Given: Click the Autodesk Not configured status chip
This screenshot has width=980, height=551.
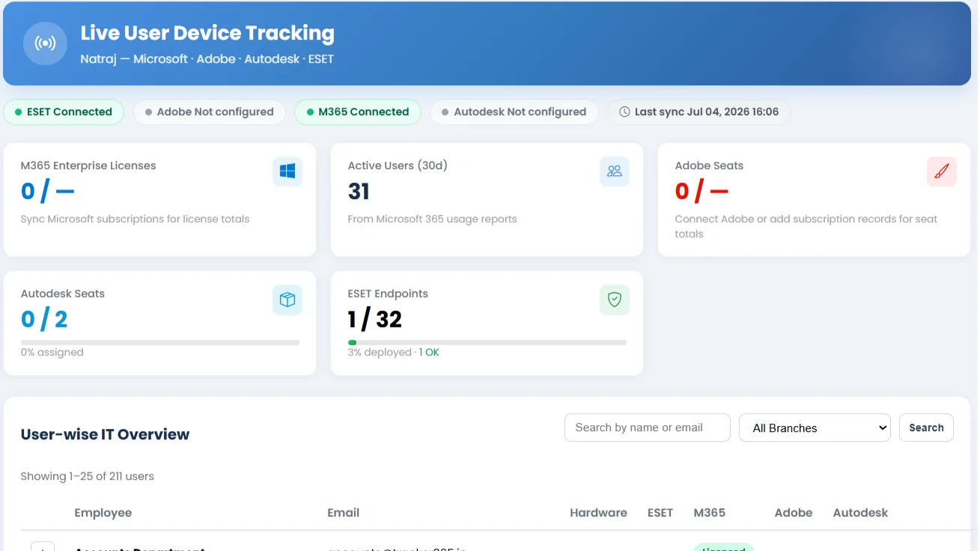Looking at the screenshot, I should (x=514, y=112).
